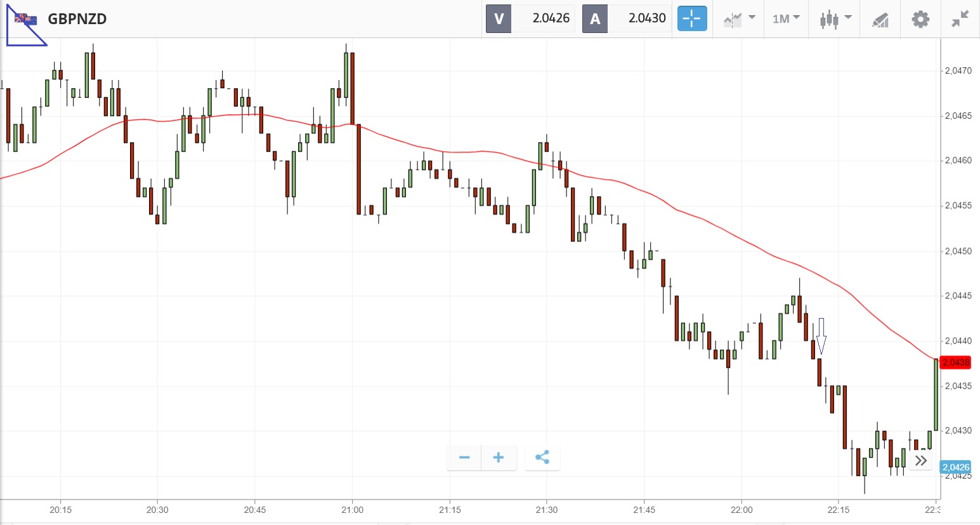Open the 1M timeframe dropdown
This screenshot has width=980, height=525.
tap(786, 18)
